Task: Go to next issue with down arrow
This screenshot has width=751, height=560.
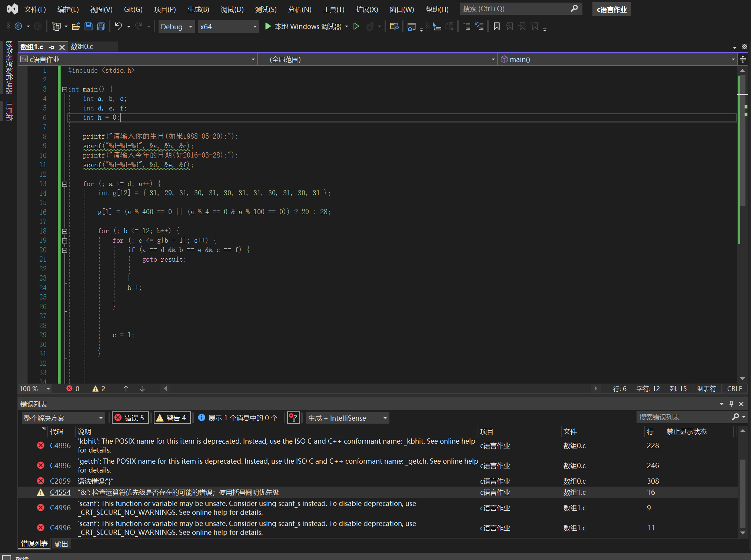Action: pyautogui.click(x=142, y=388)
